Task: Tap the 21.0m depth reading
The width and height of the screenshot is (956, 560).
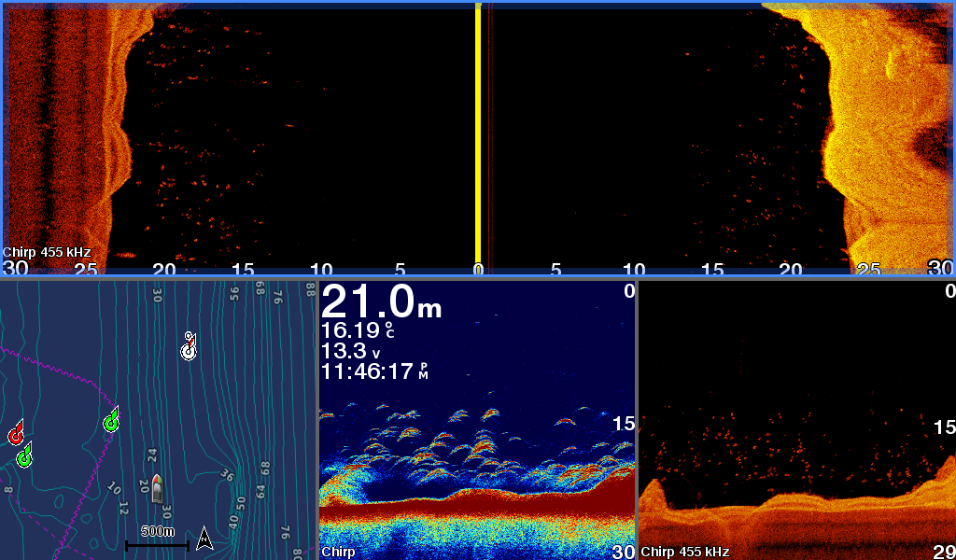Action: click(x=380, y=302)
